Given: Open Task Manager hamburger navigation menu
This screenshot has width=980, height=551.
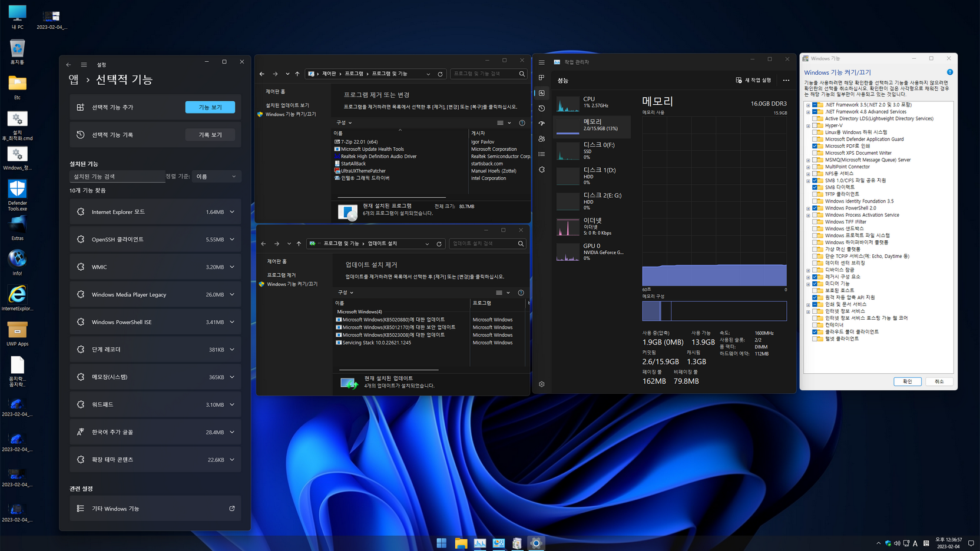Looking at the screenshot, I should click(542, 62).
